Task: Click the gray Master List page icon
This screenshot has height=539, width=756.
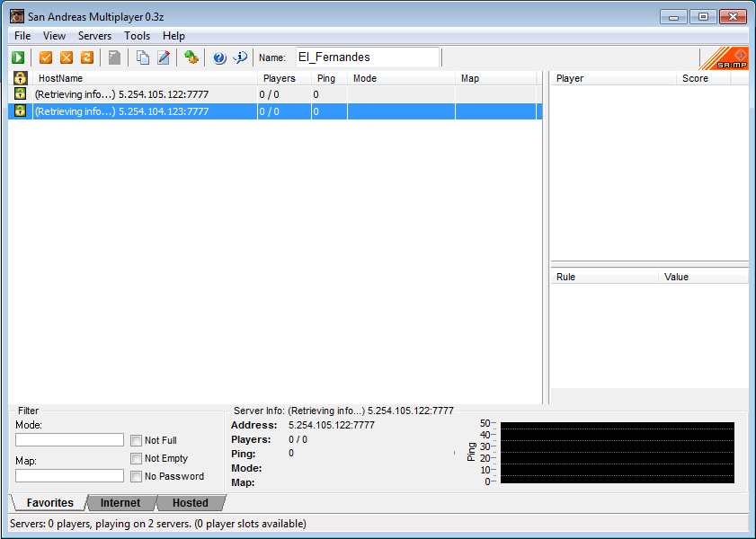Action: pyautogui.click(x=114, y=57)
